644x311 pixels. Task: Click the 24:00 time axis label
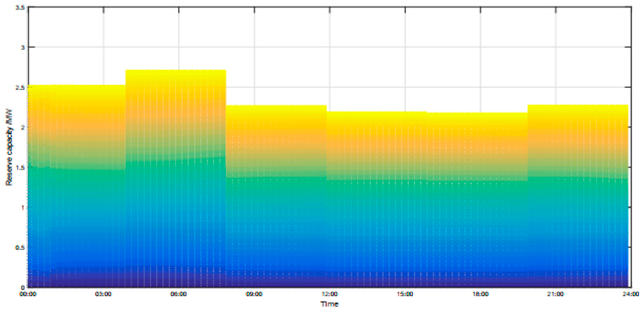(x=631, y=294)
